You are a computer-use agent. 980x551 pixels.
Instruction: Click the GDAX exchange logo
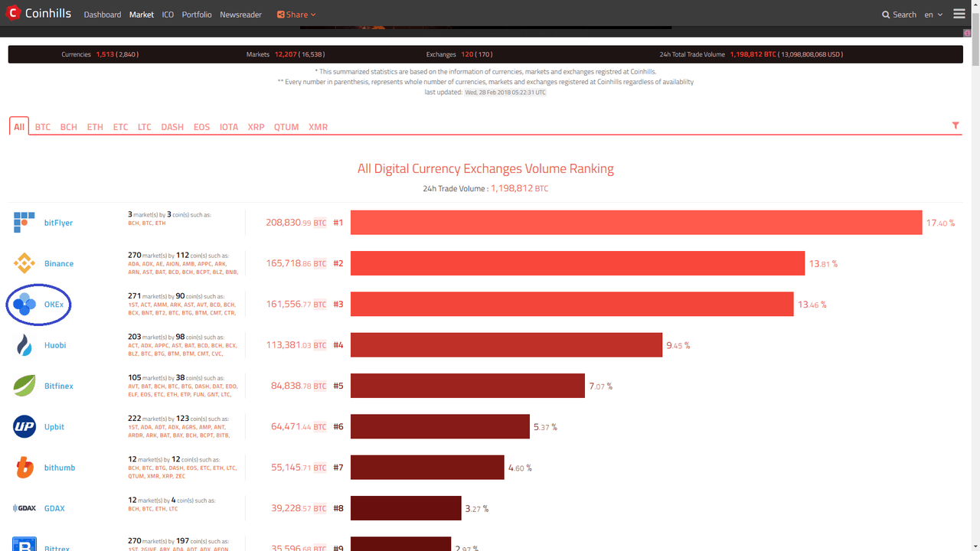pos(24,508)
